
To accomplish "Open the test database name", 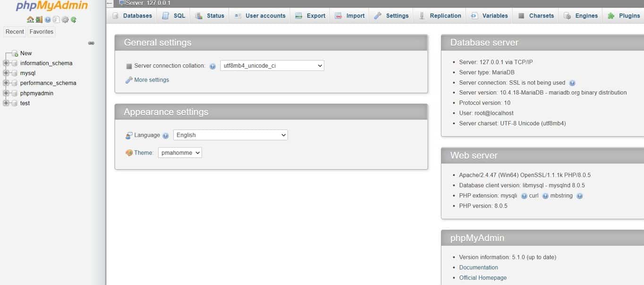I will [25, 103].
